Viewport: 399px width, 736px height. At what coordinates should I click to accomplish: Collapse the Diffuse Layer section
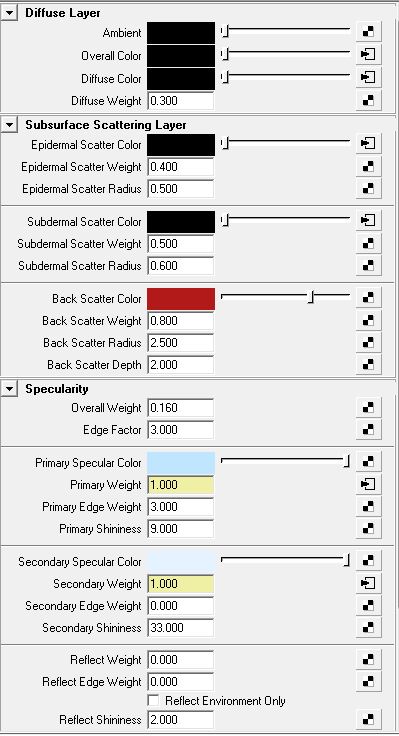9,13
